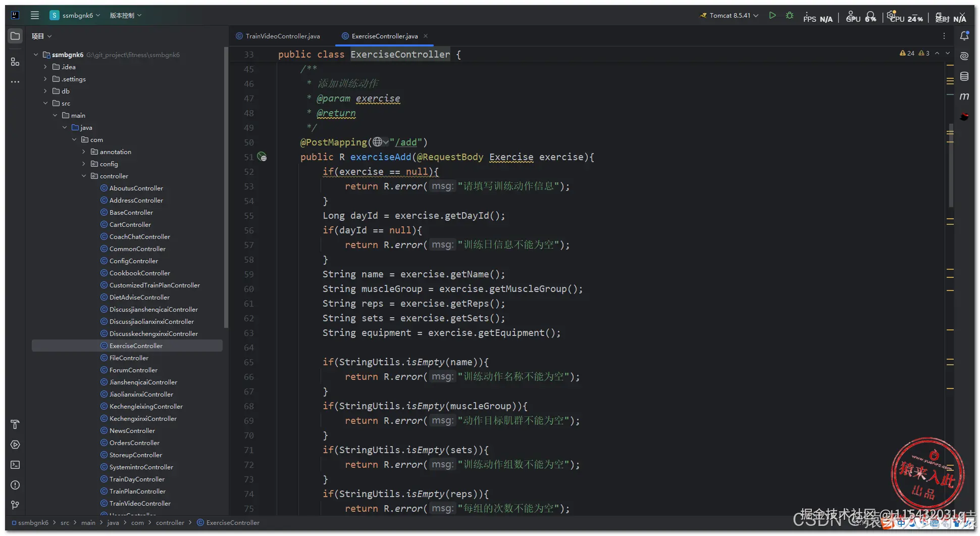
Task: Open the Notifications bell panel
Action: (964, 36)
